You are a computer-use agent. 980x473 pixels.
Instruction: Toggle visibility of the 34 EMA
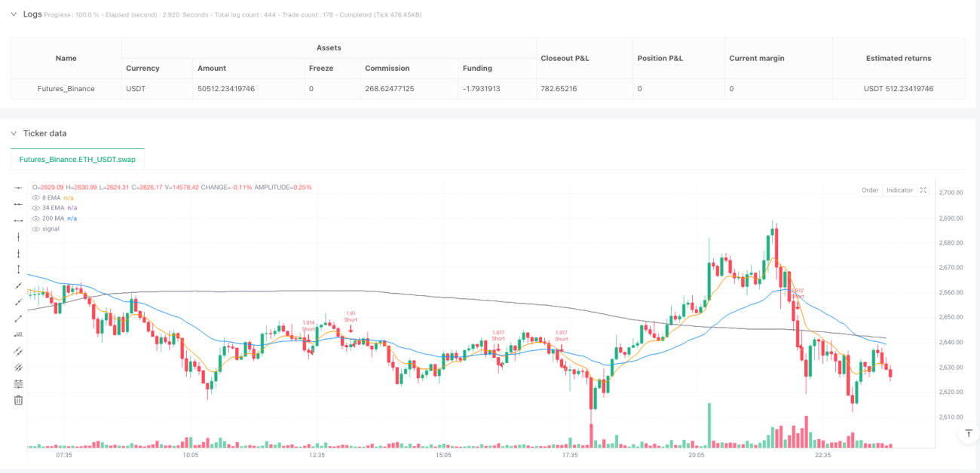(35, 207)
